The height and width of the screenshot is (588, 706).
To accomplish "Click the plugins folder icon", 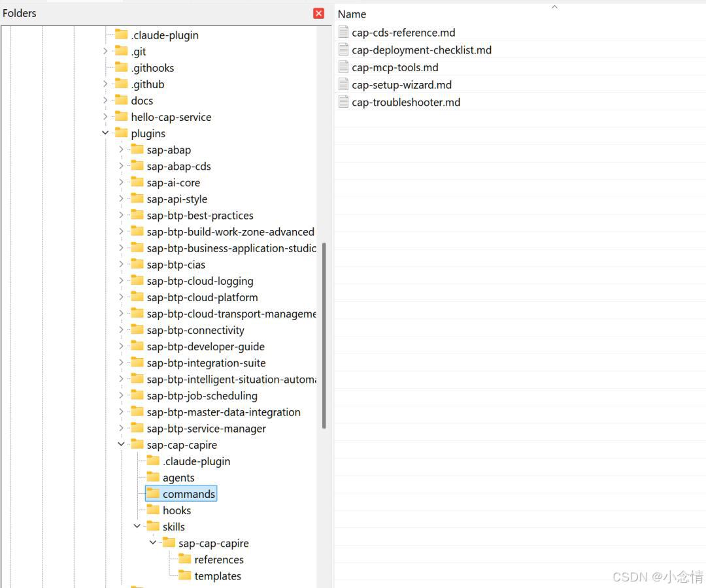I will tap(121, 133).
